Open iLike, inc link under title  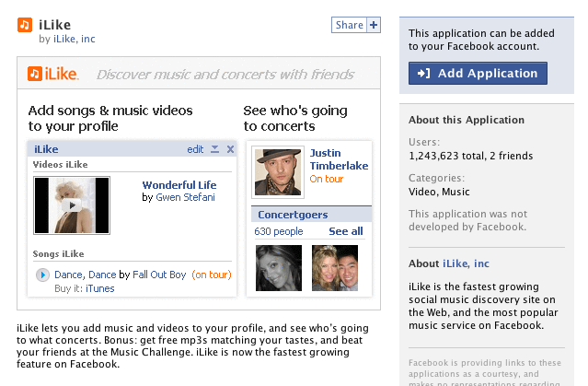pos(75,40)
